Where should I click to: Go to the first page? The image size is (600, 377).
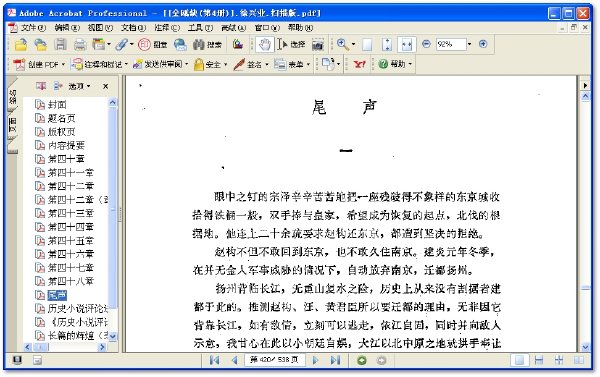click(215, 361)
